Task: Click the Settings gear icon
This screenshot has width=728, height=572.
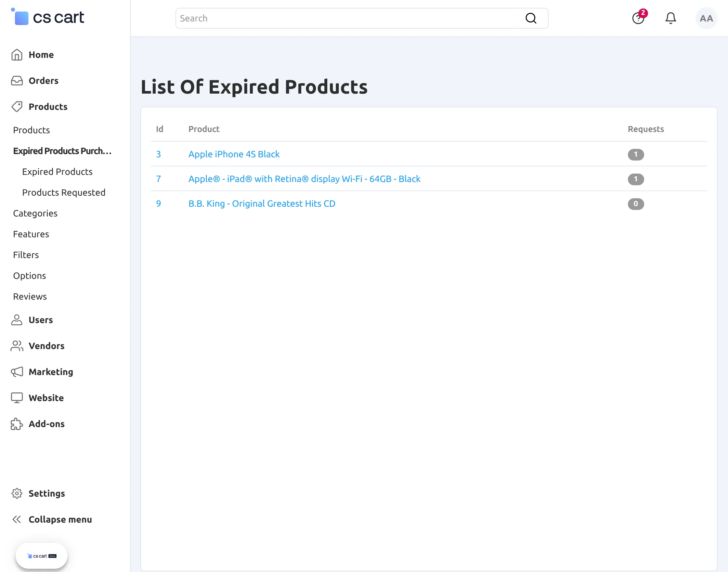Action: pos(17,493)
